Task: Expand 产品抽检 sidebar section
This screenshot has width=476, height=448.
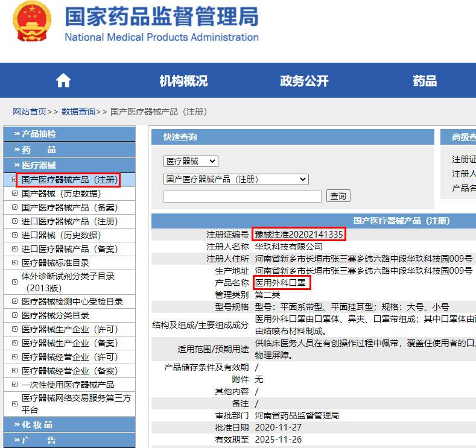Action: [69, 134]
